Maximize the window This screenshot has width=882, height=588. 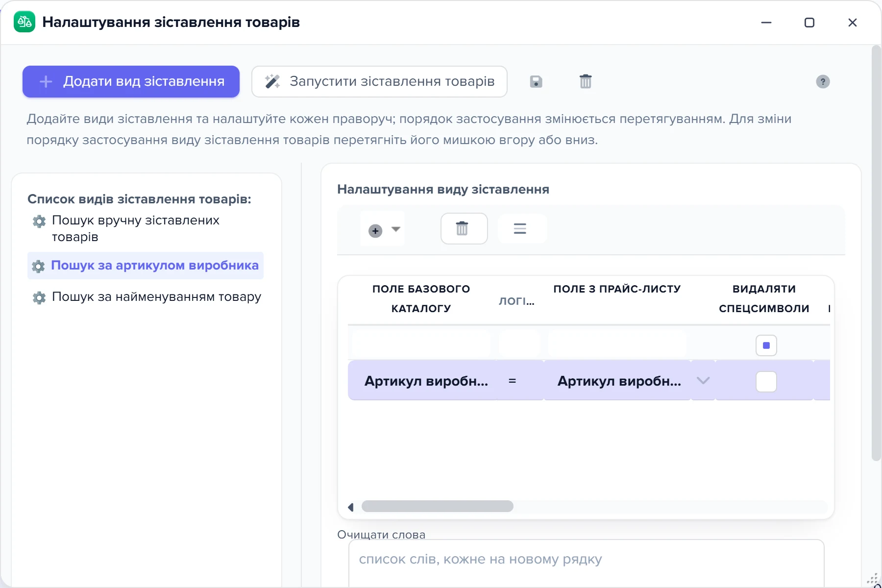tap(809, 23)
